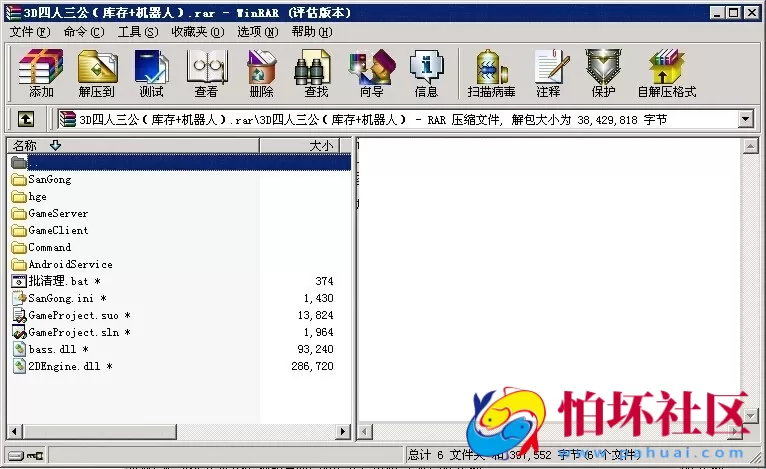Click the file list left scroll arrow
Viewport: 766px width, 469px height.
[15, 431]
